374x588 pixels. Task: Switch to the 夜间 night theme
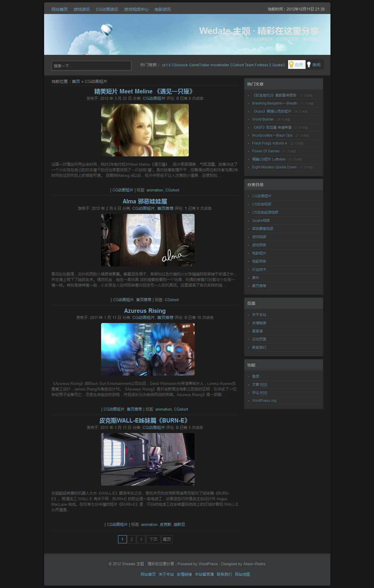(x=314, y=65)
